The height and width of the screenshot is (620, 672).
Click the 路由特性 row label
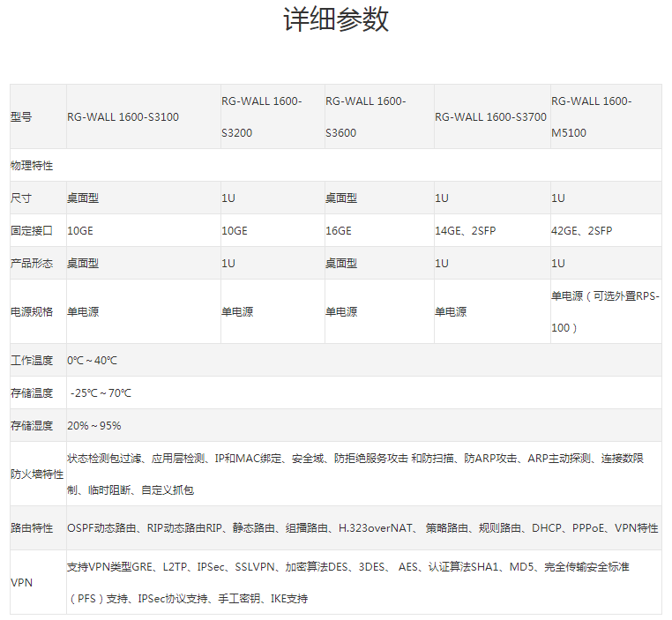pos(32,529)
